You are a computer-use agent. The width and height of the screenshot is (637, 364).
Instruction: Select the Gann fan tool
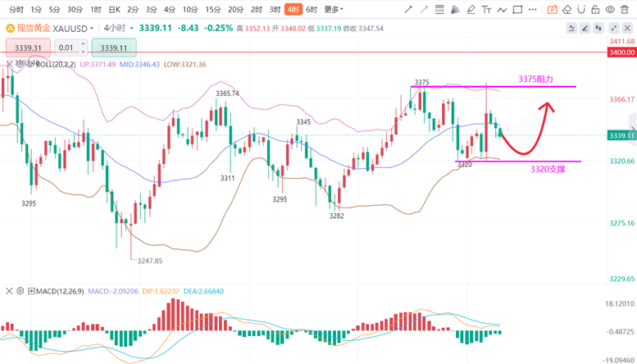[455, 10]
